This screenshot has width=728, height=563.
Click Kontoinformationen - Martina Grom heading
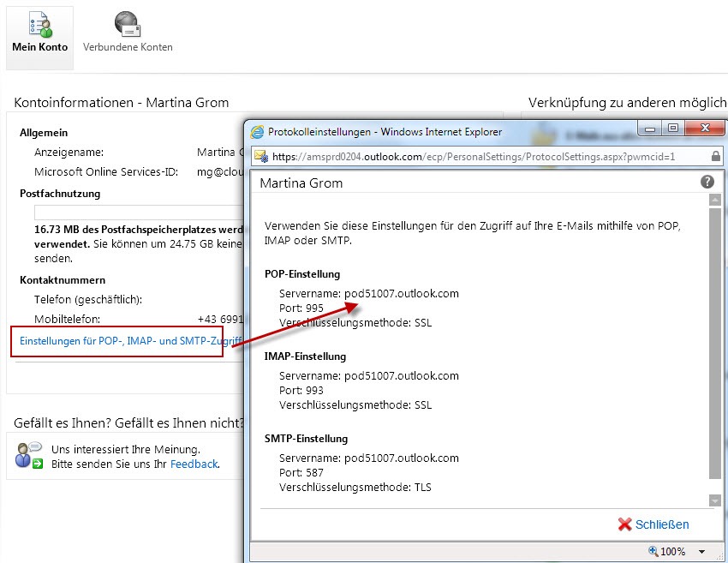coord(121,102)
